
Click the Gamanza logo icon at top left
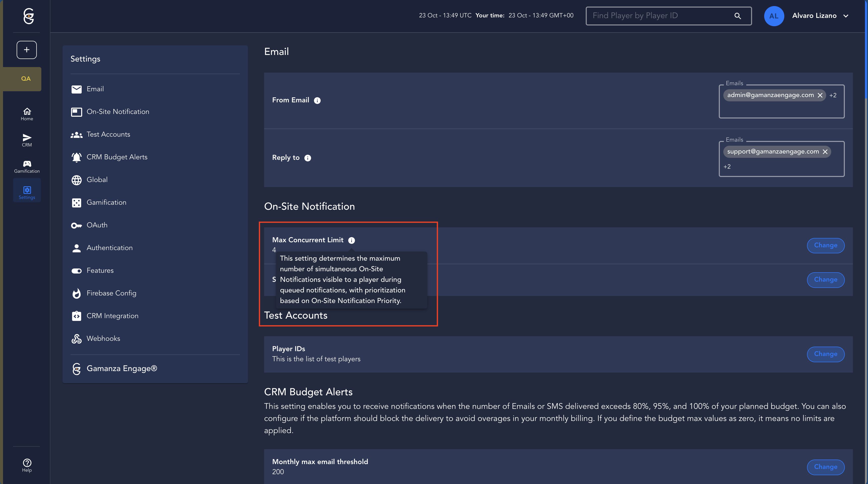(x=29, y=16)
